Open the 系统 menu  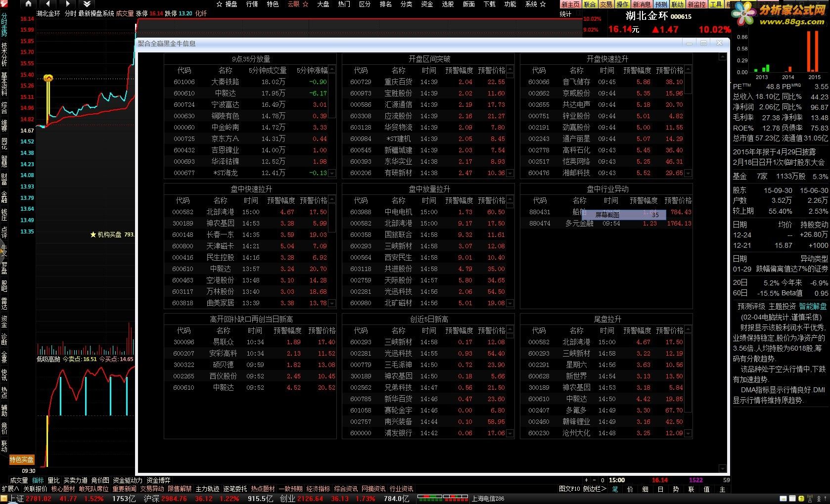coord(531,4)
